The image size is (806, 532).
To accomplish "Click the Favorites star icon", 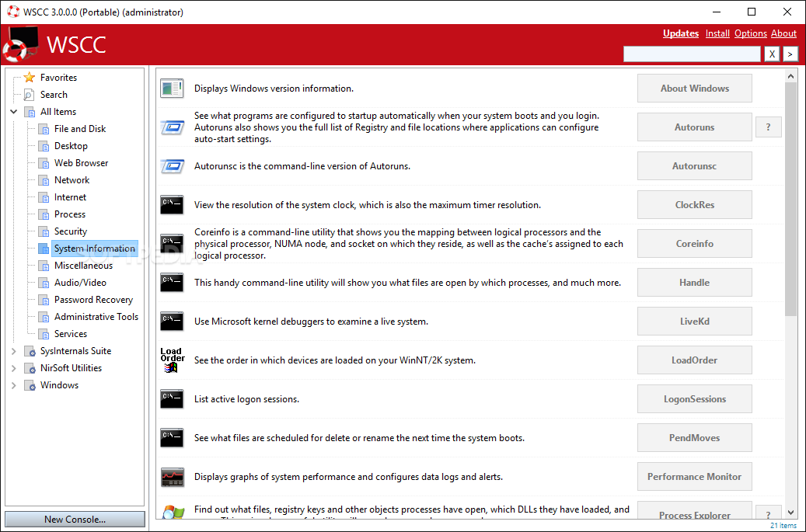I will click(30, 77).
